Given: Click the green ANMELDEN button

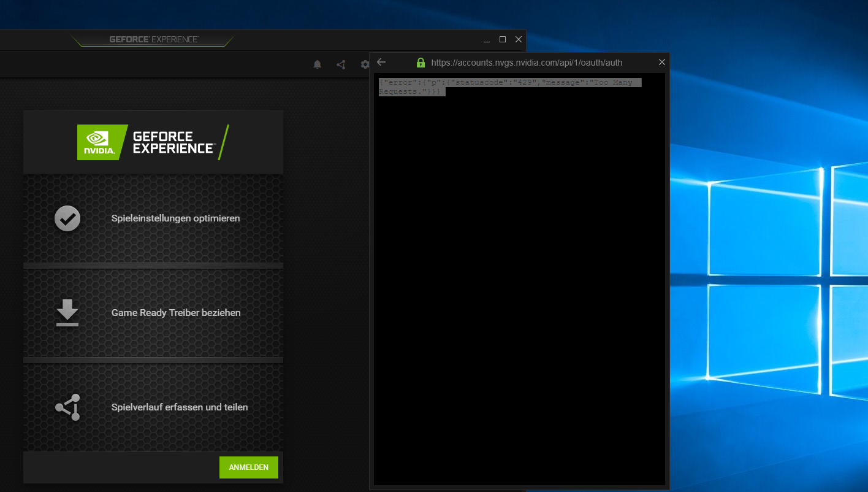Looking at the screenshot, I should click(x=248, y=467).
